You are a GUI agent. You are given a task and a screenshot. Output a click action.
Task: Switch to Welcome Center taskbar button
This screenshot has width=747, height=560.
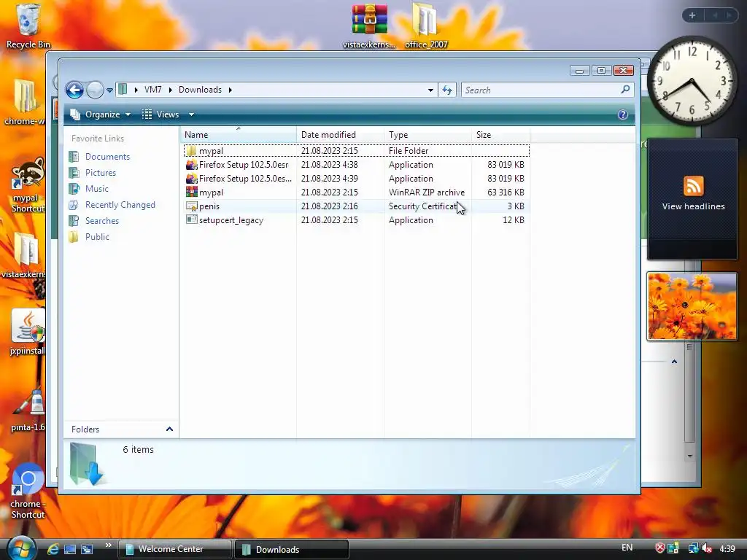click(175, 549)
